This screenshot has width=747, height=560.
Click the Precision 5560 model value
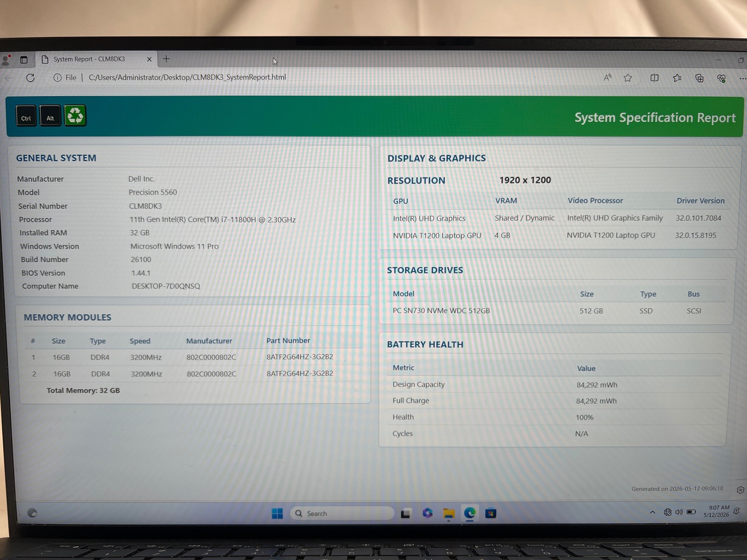point(153,192)
